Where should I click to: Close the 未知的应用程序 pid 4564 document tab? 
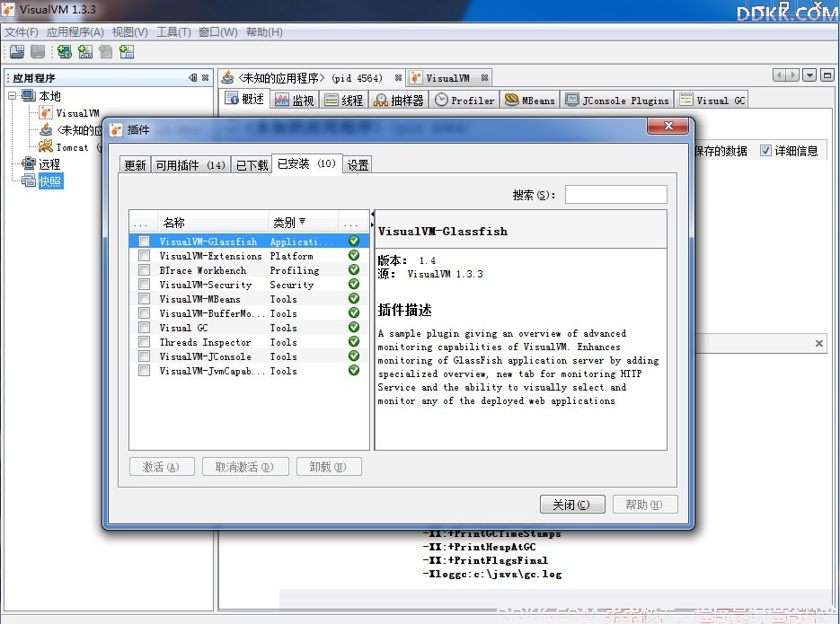(398, 78)
